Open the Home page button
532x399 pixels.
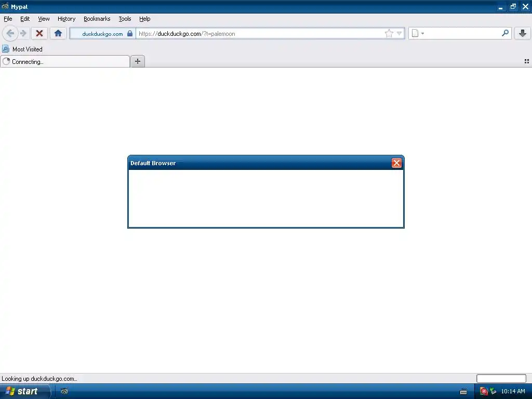point(58,33)
